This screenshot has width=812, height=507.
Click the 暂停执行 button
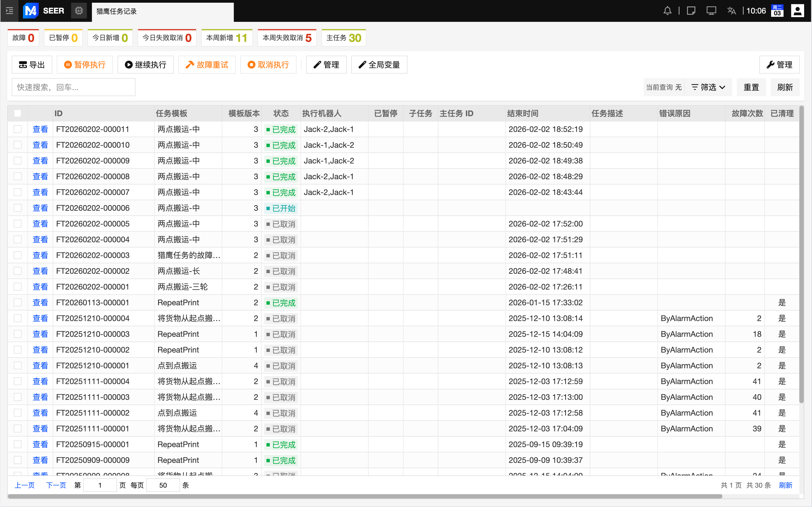[85, 65]
